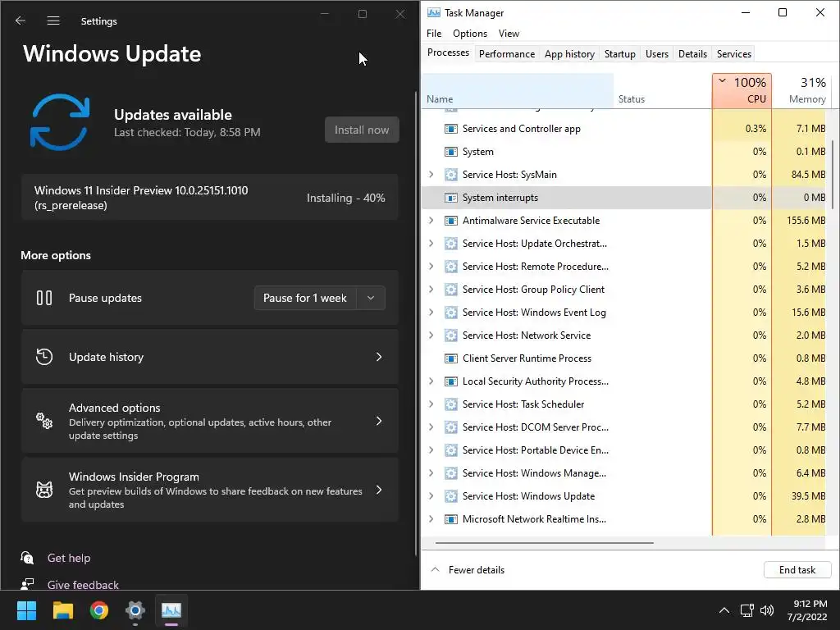Sort processes by the Memory column header
This screenshot has height=630, width=840.
800,90
